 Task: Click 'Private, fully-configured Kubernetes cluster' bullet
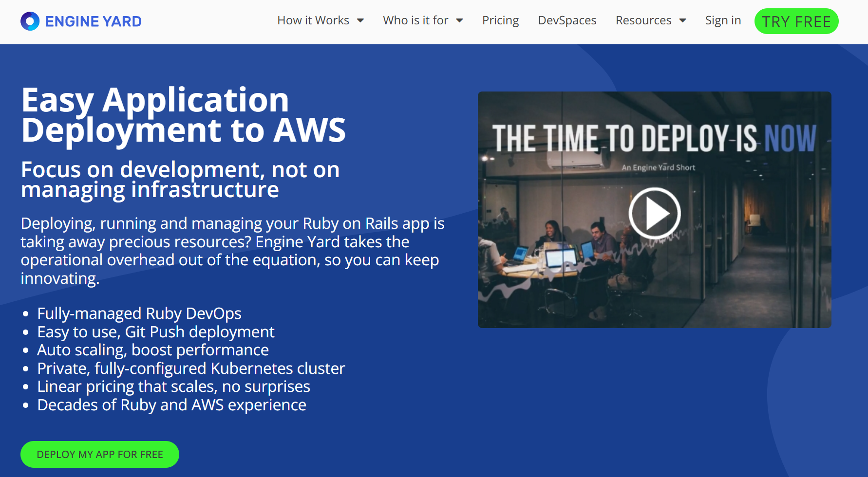coord(191,368)
